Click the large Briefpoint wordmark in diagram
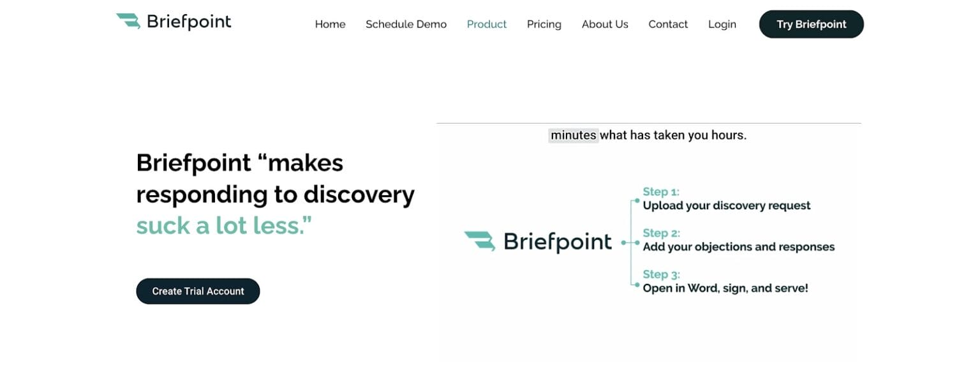Viewport: 980px width, 391px height. [x=558, y=242]
